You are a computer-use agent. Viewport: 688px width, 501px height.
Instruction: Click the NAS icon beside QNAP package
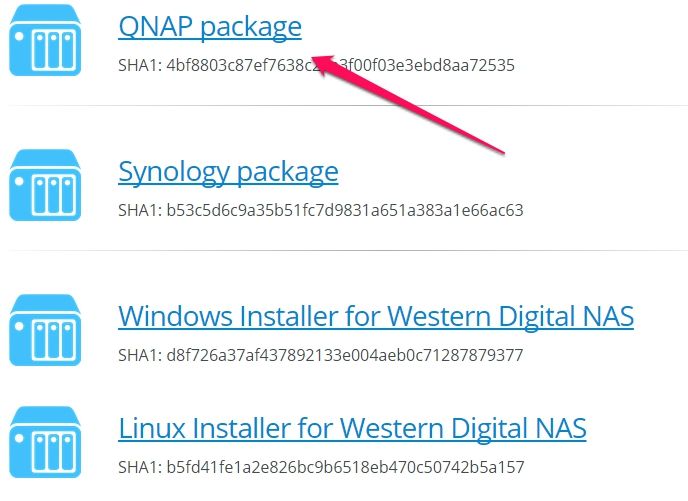(x=45, y=40)
